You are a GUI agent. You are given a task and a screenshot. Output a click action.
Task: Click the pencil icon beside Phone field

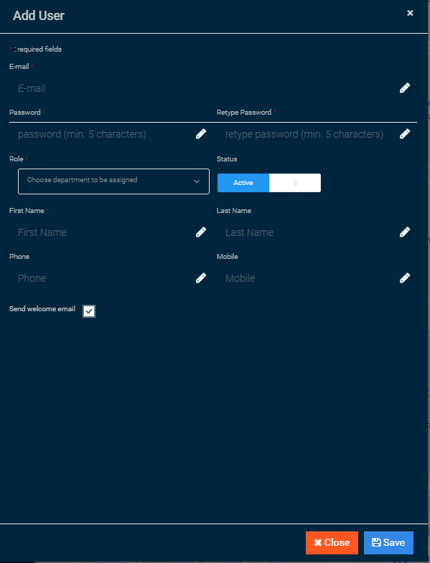point(201,278)
